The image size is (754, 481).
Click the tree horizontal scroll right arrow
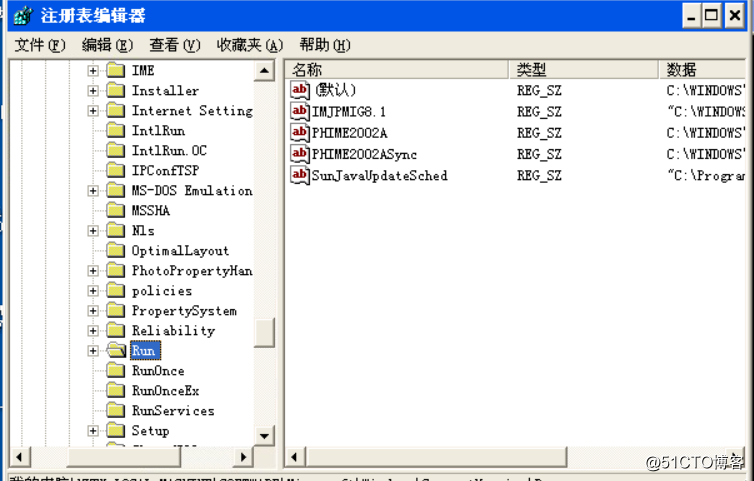tap(244, 457)
